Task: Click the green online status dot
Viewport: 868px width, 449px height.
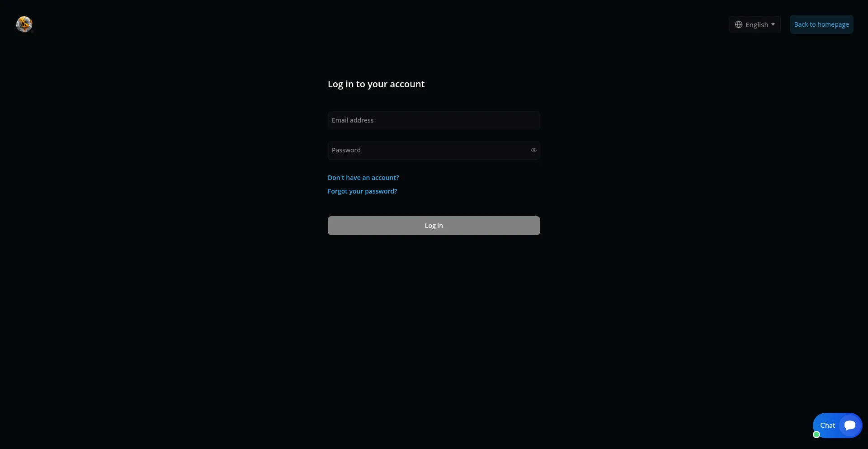Action: coord(816,435)
